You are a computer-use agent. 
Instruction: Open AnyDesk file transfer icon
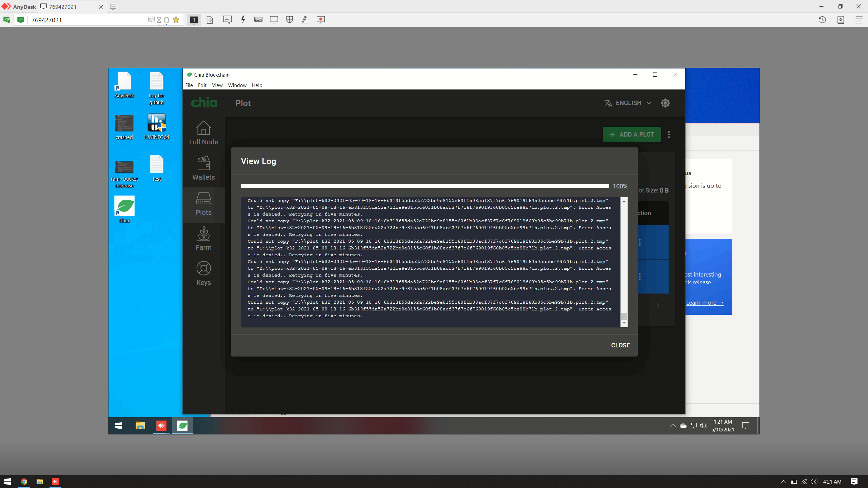pos(210,20)
